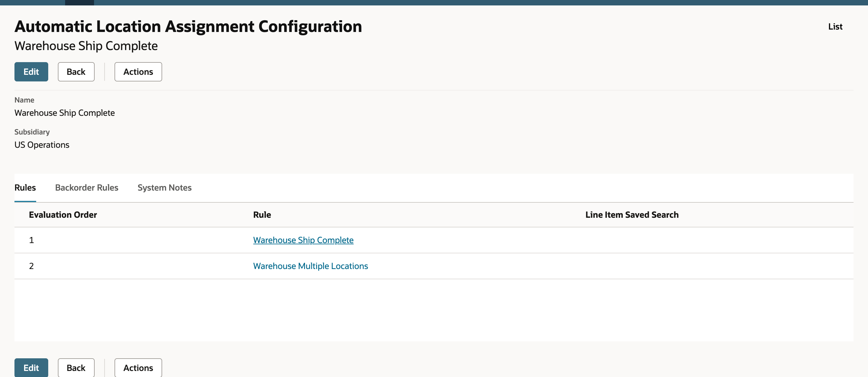Click the top Edit button
This screenshot has width=868, height=377.
click(x=31, y=71)
